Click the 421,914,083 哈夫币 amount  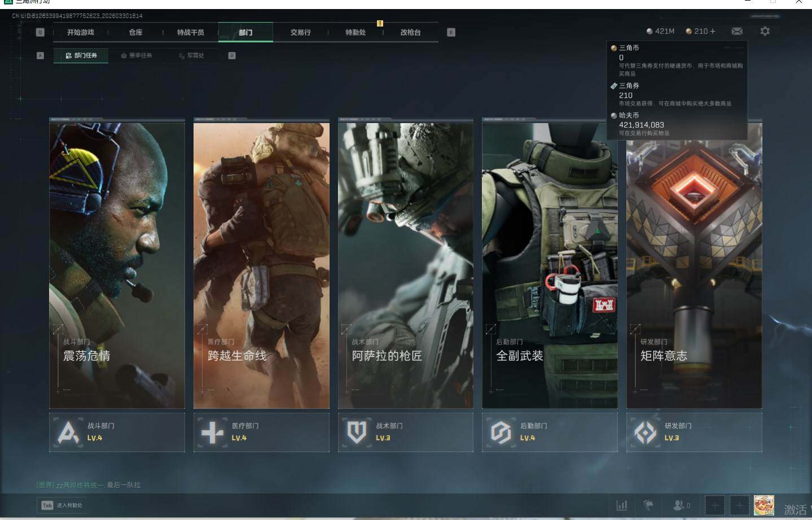click(x=642, y=125)
